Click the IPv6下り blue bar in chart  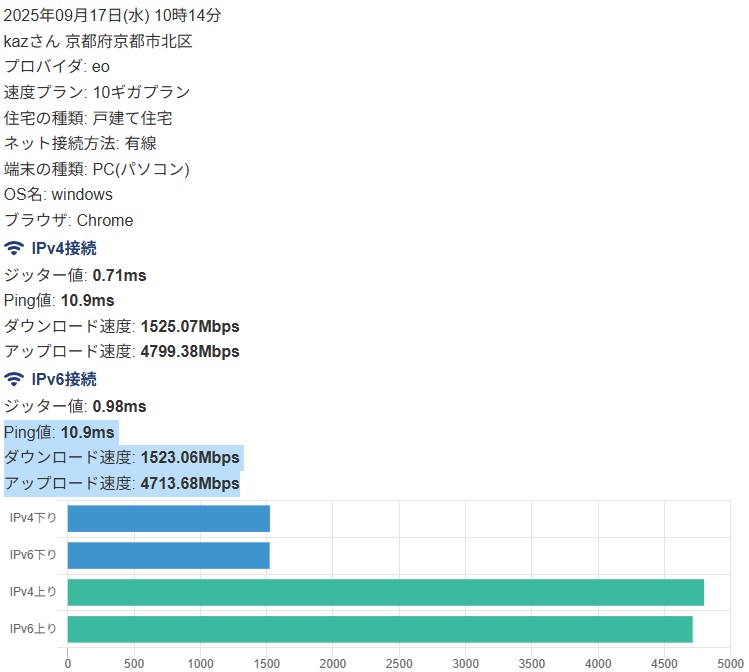click(x=168, y=555)
